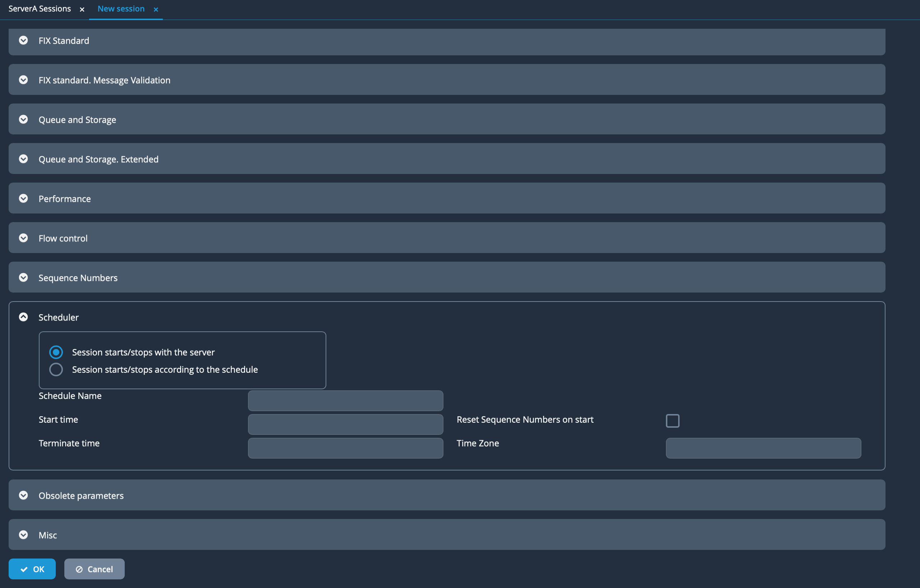
Task: Select Session starts/stops according to the schedule
Action: click(x=56, y=369)
